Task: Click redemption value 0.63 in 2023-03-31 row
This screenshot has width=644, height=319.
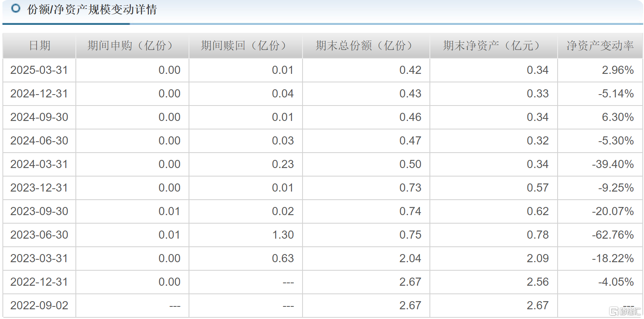Action: pos(283,259)
